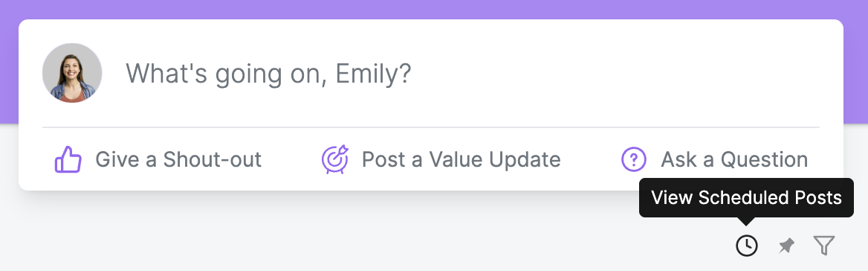Open Emily's profile avatar photo
Screen dimensions: 868x271
pyautogui.click(x=72, y=73)
